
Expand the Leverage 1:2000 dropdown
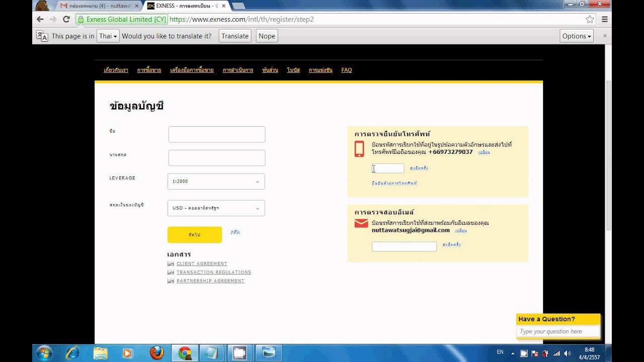pyautogui.click(x=216, y=182)
